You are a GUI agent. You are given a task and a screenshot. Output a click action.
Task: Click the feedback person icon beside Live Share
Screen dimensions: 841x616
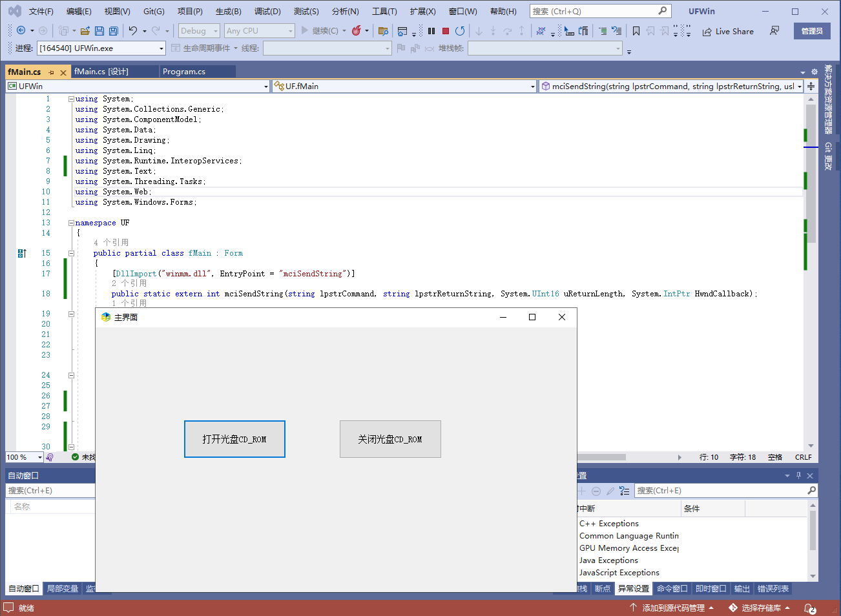pyautogui.click(x=774, y=31)
